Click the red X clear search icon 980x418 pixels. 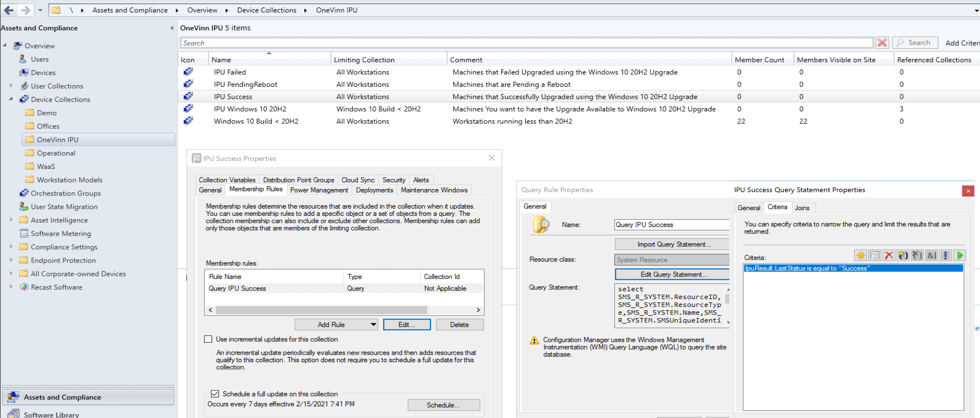[882, 43]
